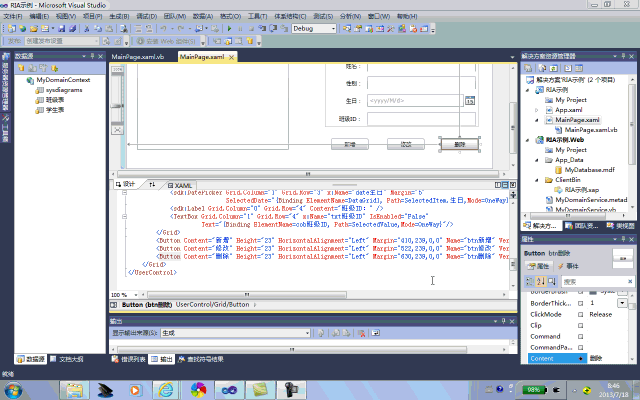This screenshot has width=640, height=400.
Task: Toggle the Clip property marker square
Action: (581, 324)
